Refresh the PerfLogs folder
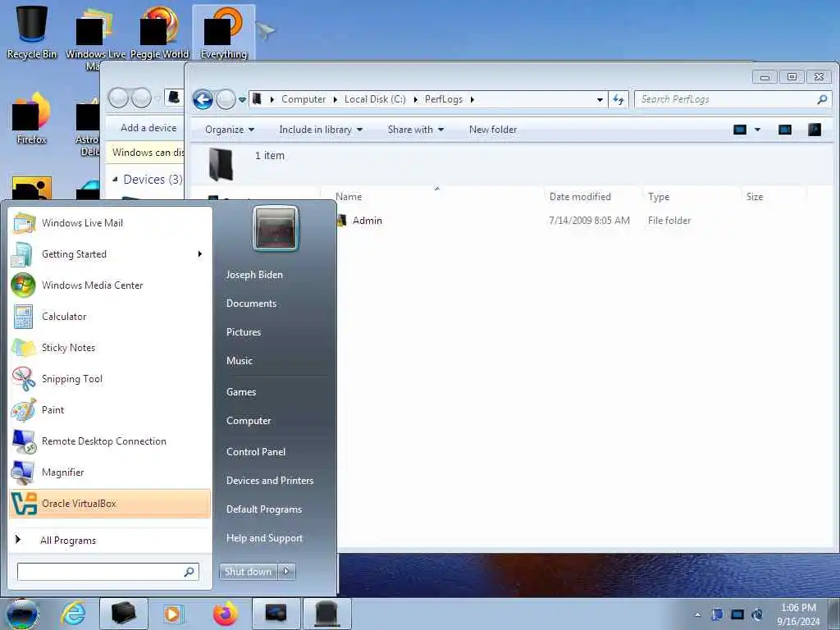Screen dimensions: 840x630 point(619,99)
